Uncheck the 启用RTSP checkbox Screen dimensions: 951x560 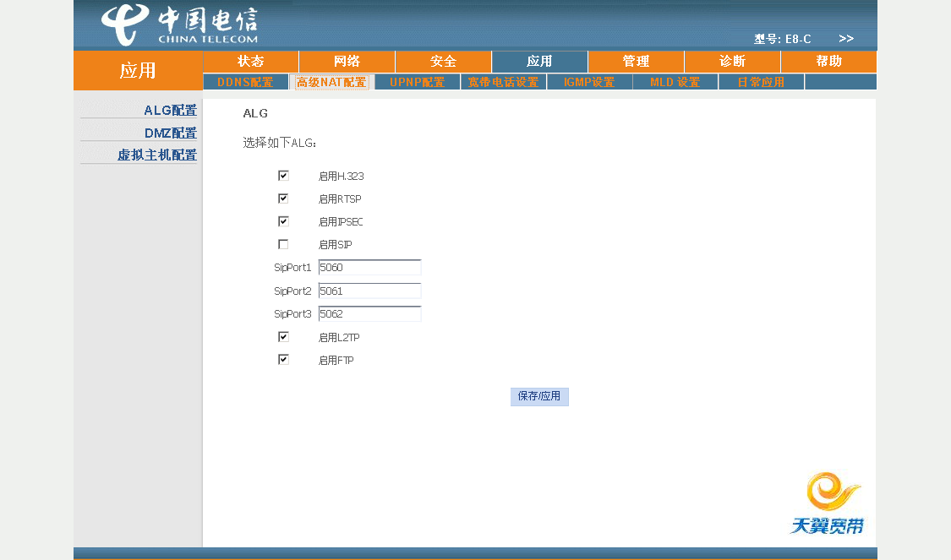pos(283,198)
